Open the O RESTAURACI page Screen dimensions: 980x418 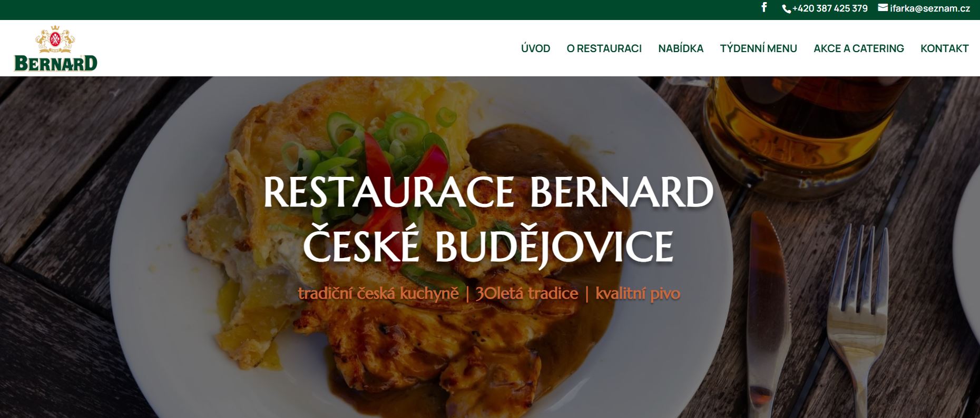[x=604, y=48]
